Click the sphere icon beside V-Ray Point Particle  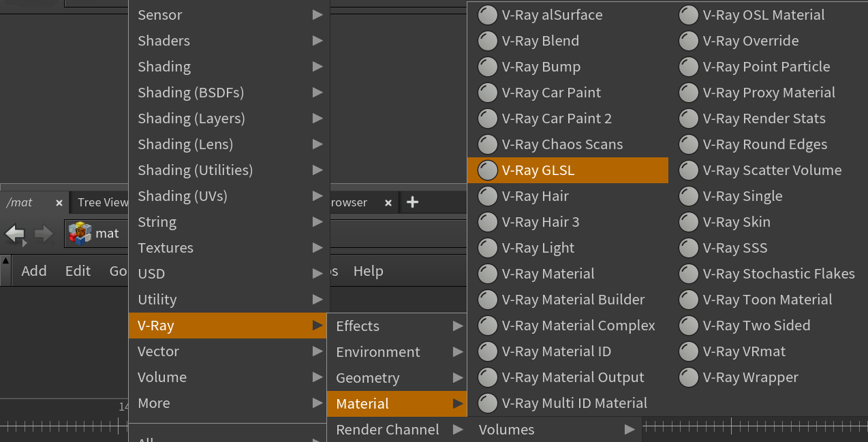point(689,67)
